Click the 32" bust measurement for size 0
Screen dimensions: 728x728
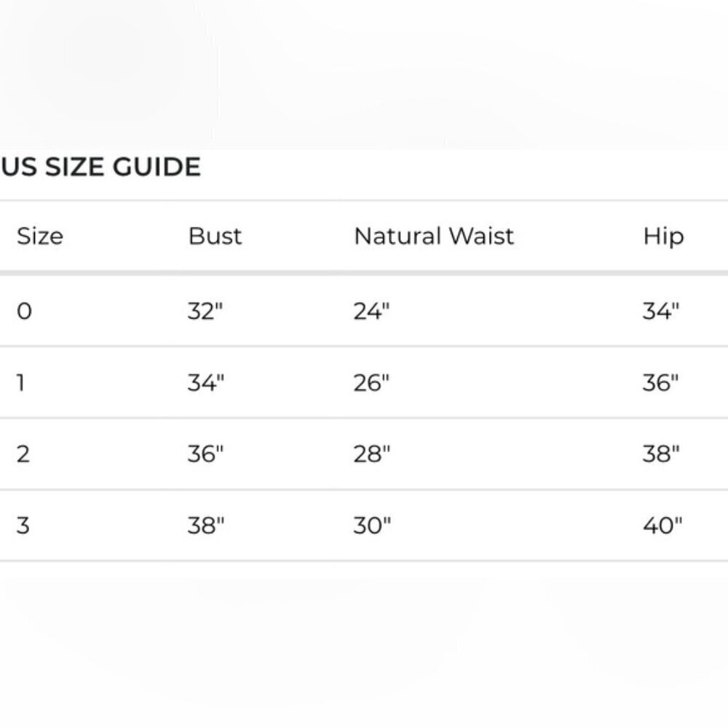point(205,312)
